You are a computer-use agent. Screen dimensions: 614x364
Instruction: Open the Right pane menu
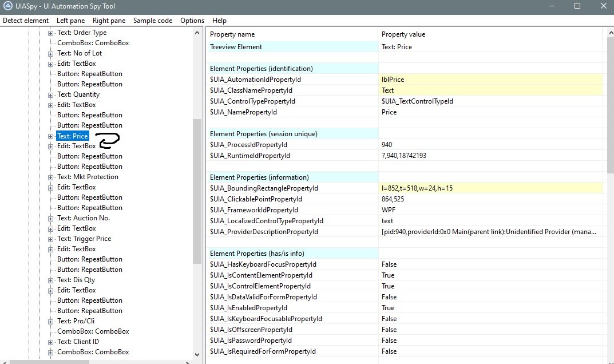coord(109,21)
